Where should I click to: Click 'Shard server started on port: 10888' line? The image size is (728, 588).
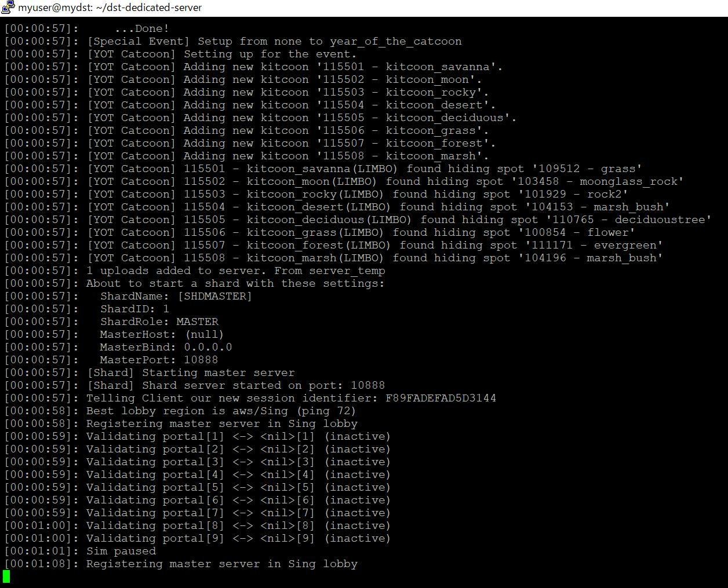(x=195, y=385)
